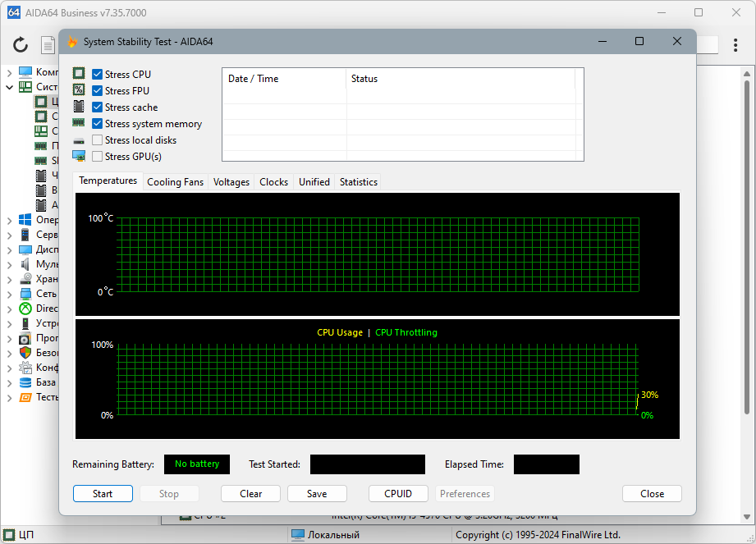This screenshot has width=756, height=544.
Task: Select the Unified tab
Action: [x=314, y=181]
